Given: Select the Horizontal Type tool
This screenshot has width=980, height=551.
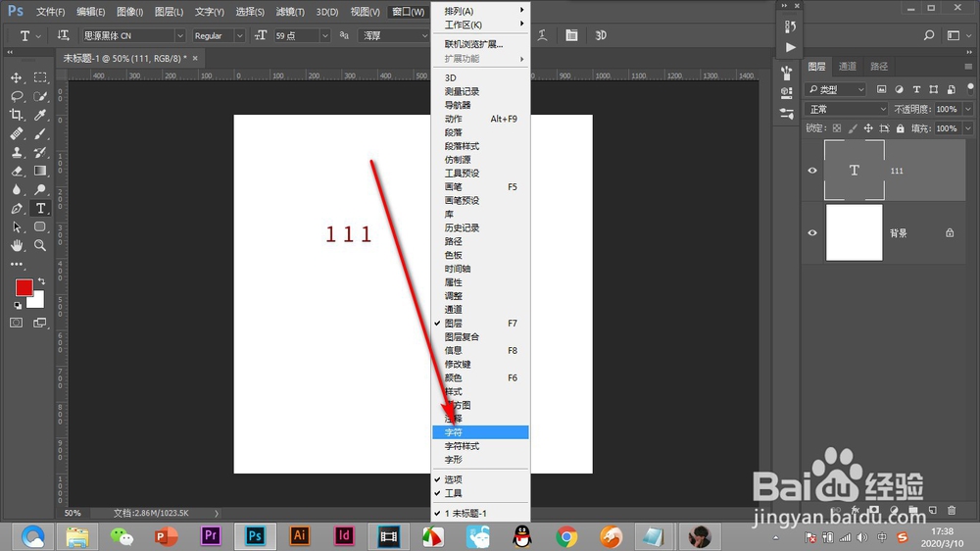Looking at the screenshot, I should tap(40, 208).
